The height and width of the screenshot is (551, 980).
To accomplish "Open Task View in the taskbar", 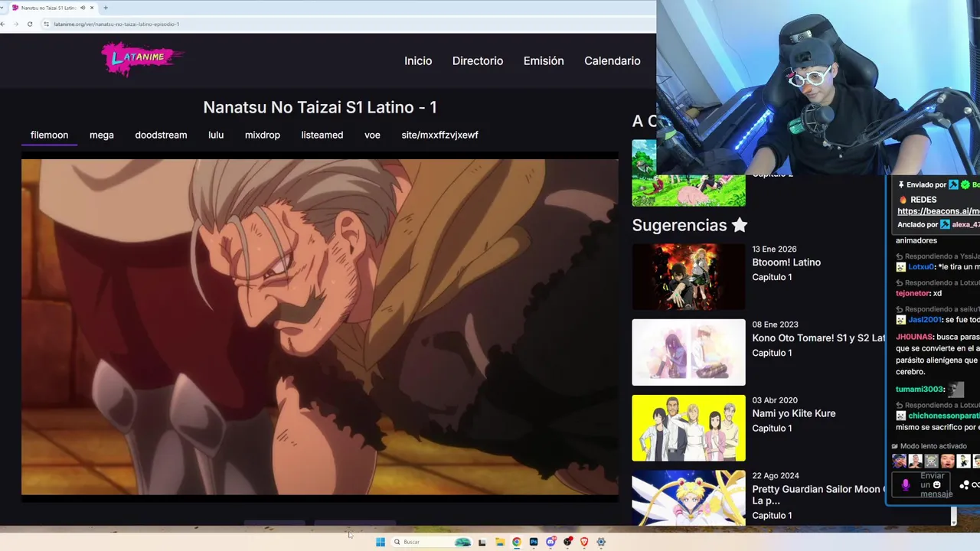I will click(x=482, y=542).
